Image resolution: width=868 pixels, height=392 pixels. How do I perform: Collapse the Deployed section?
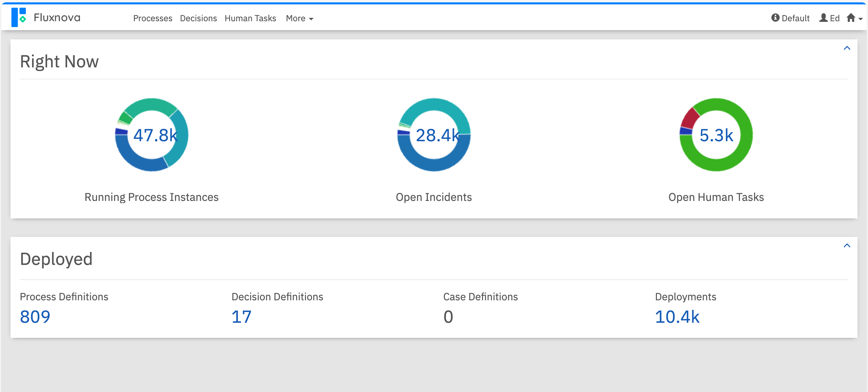[846, 246]
